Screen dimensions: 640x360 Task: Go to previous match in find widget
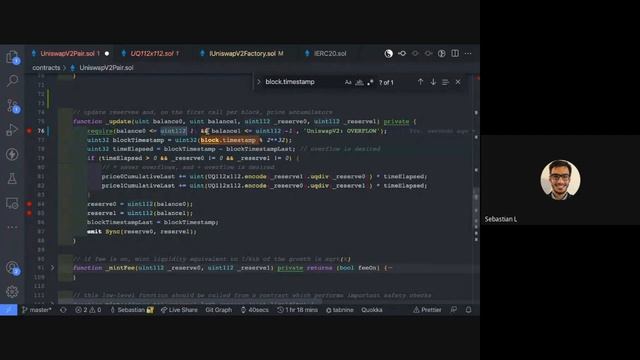(420, 82)
